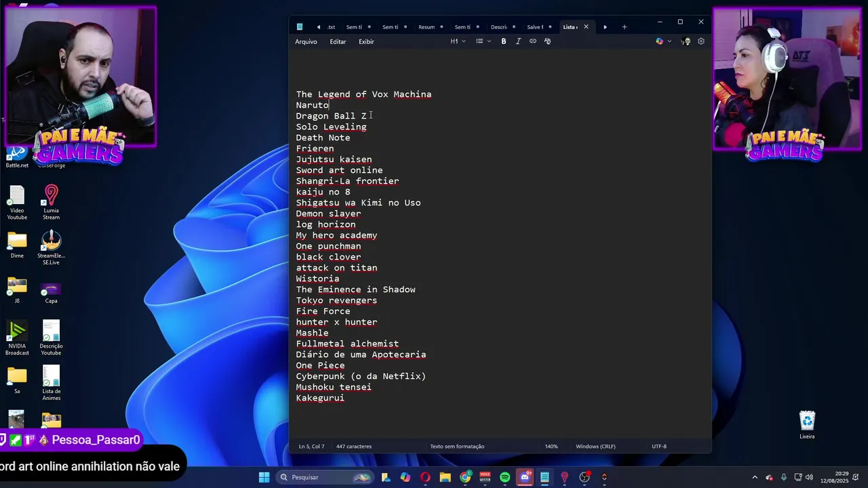This screenshot has width=868, height=488.
Task: Expand the Copilot dropdown arrow
Action: point(669,41)
